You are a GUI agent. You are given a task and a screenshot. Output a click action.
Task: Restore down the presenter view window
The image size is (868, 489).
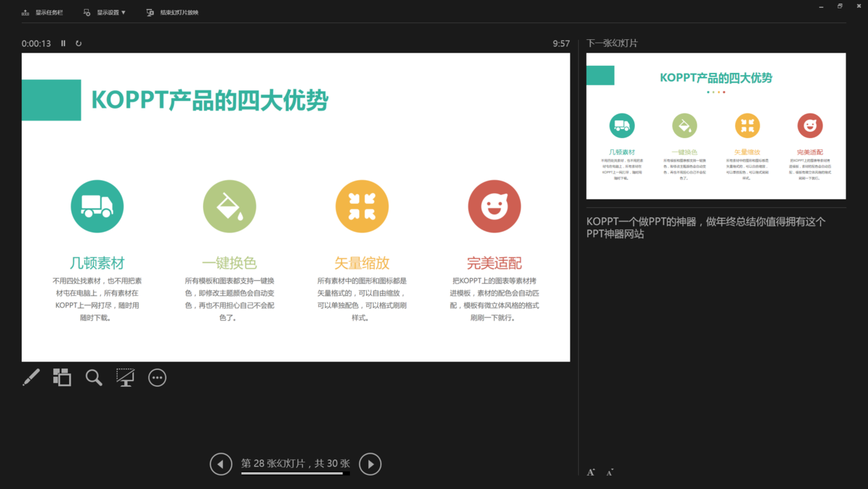tap(840, 6)
